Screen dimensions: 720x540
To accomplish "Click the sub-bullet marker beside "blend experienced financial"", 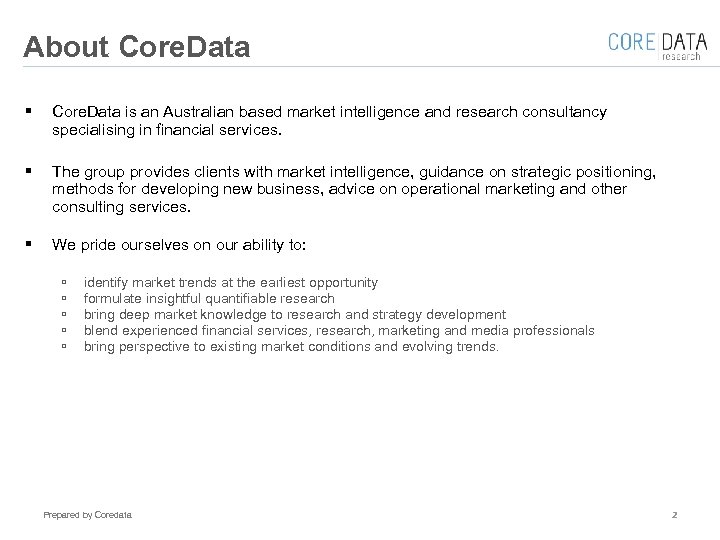I will (x=63, y=331).
